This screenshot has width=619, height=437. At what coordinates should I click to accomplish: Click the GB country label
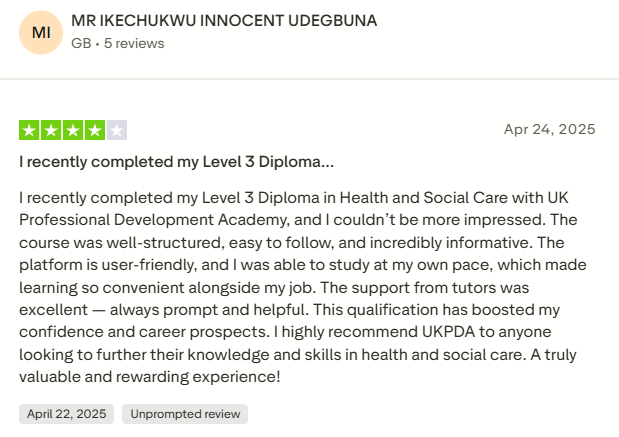[80, 43]
